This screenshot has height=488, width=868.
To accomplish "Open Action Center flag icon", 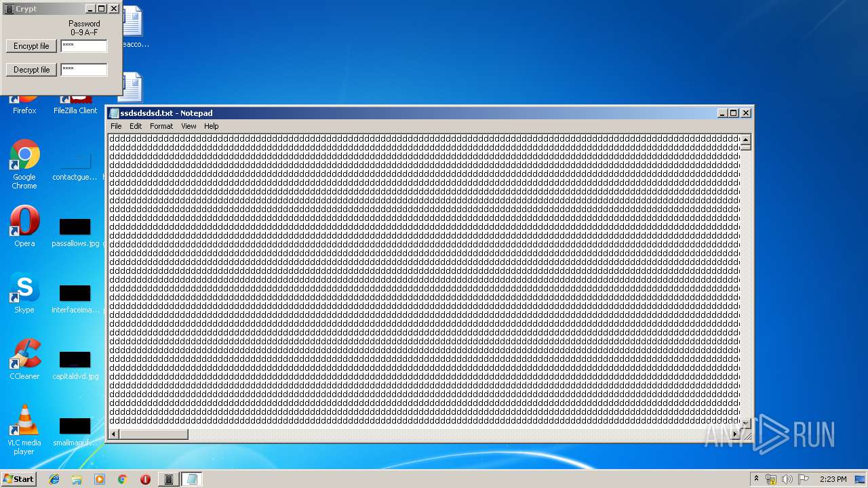I will (804, 479).
